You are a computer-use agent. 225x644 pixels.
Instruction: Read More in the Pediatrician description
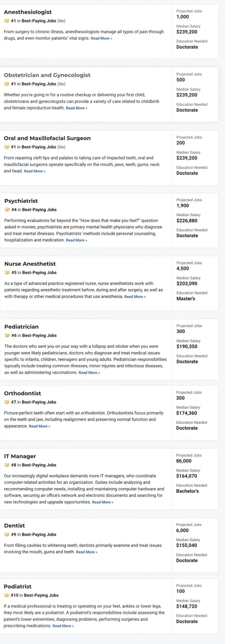click(x=89, y=373)
